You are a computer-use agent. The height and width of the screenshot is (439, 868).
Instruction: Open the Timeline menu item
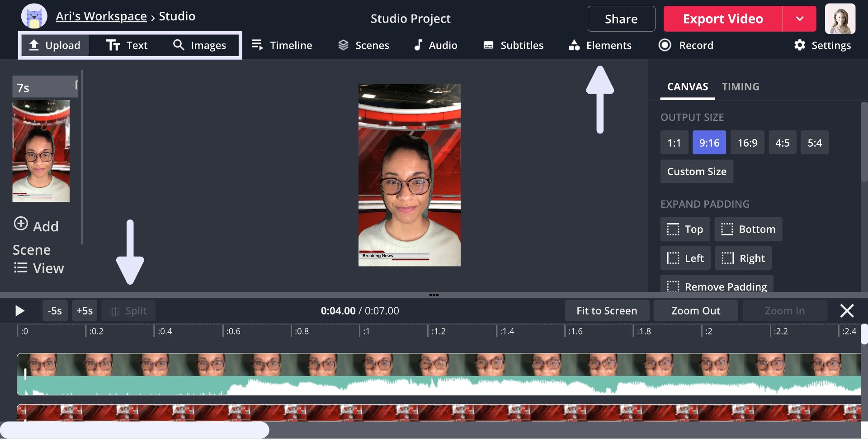click(x=282, y=45)
